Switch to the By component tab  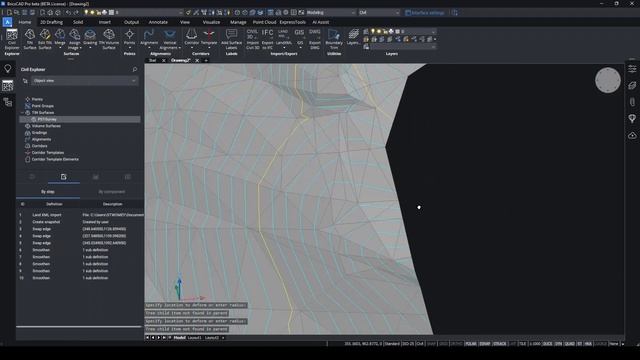coord(111,192)
